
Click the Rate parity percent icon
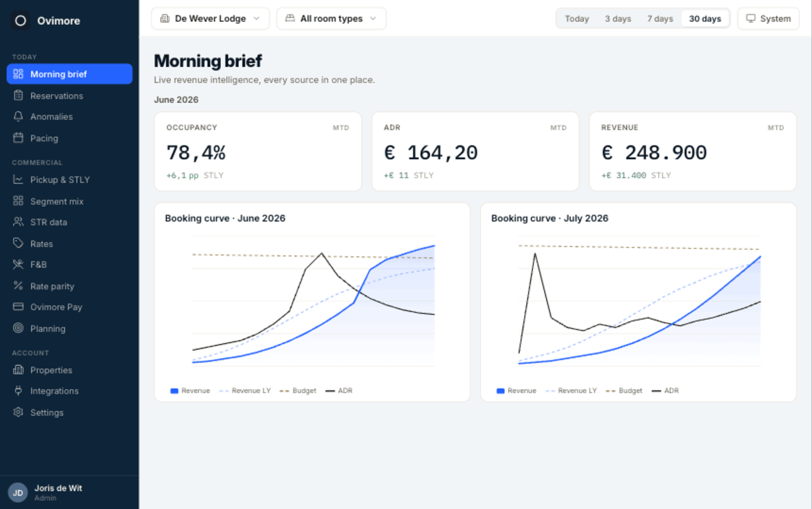[x=19, y=286]
